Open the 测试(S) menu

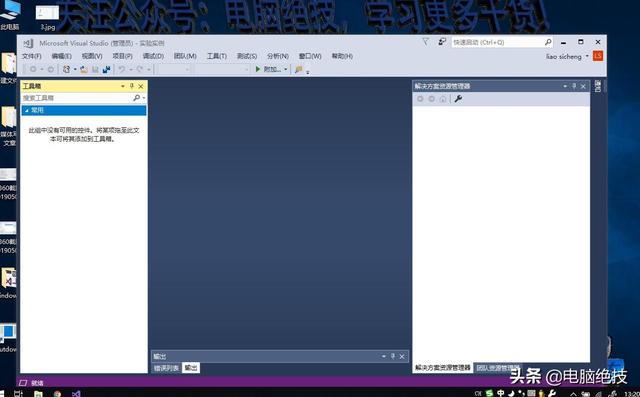point(247,56)
